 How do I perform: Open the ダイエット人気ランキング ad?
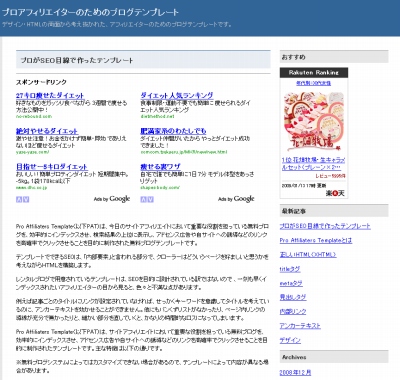click(x=177, y=95)
